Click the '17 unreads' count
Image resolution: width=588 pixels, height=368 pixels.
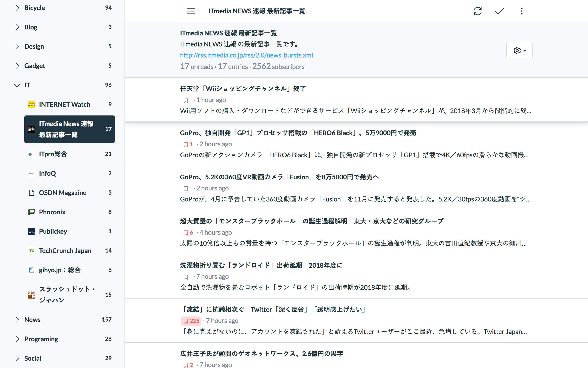(x=197, y=66)
